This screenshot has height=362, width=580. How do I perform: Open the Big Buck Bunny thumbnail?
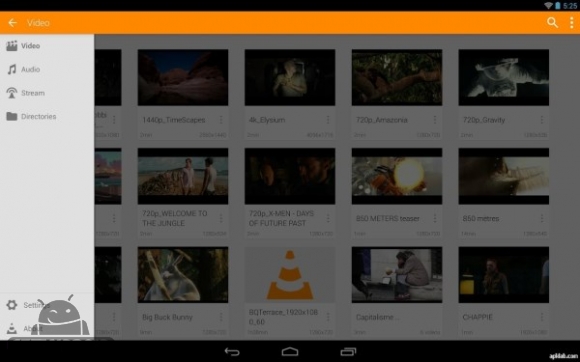183,275
